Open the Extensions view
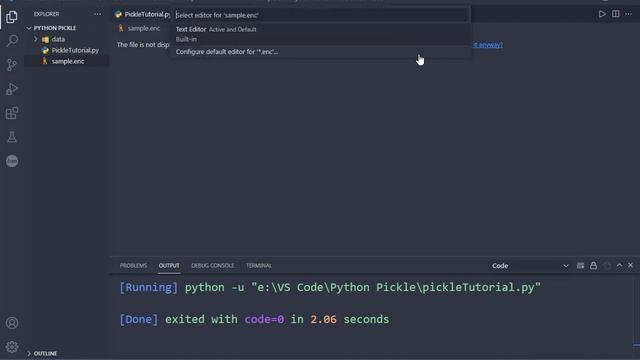The image size is (640, 360). pyautogui.click(x=12, y=113)
